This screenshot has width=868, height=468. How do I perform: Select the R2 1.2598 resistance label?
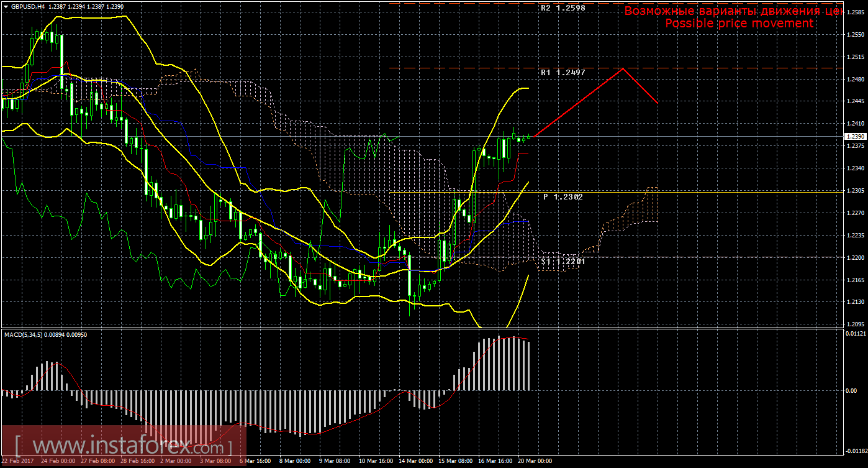pos(563,8)
